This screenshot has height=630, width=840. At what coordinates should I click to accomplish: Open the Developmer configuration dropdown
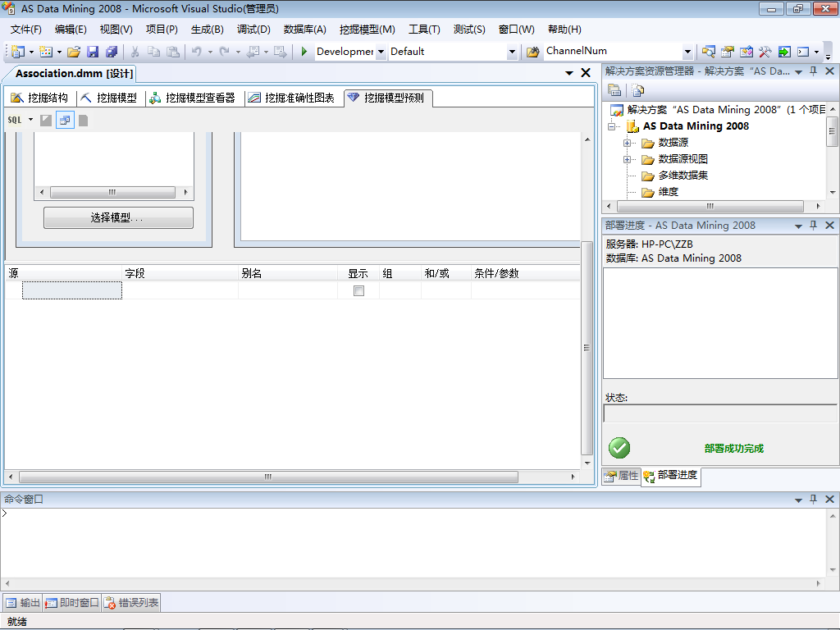tap(381, 52)
